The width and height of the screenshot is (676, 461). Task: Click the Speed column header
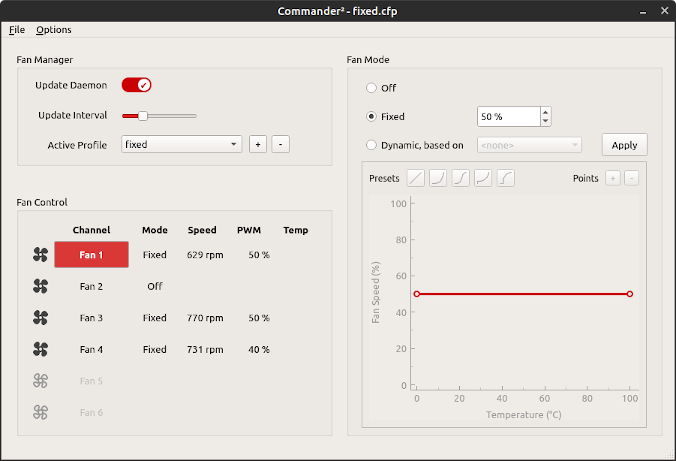pos(202,230)
